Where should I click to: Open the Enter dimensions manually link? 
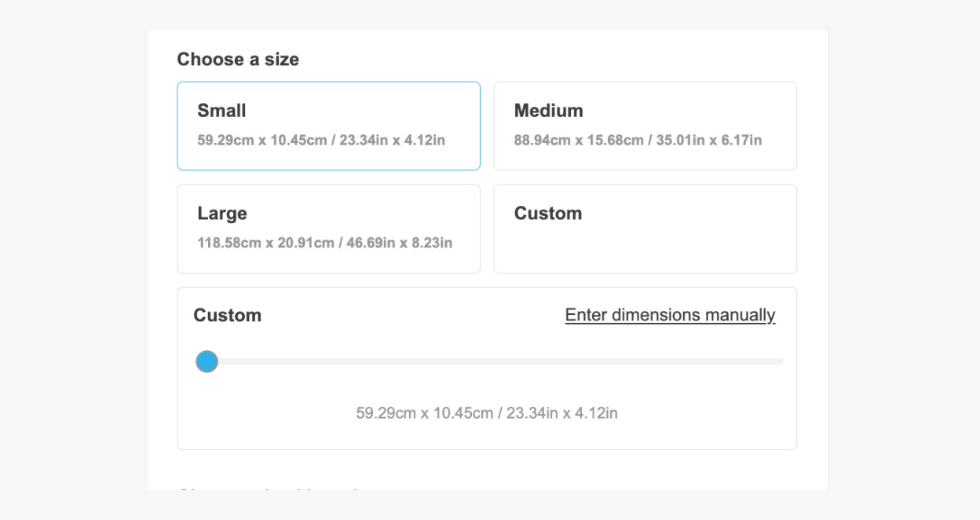(x=670, y=315)
